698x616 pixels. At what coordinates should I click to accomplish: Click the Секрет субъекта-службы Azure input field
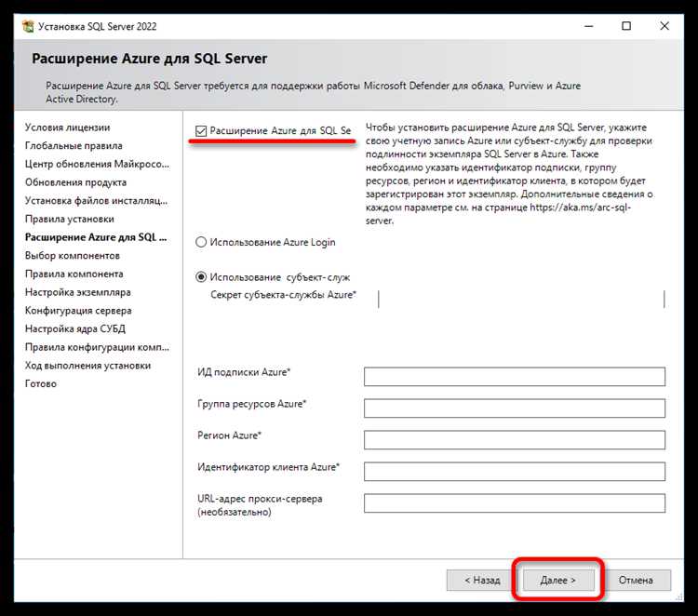click(521, 298)
